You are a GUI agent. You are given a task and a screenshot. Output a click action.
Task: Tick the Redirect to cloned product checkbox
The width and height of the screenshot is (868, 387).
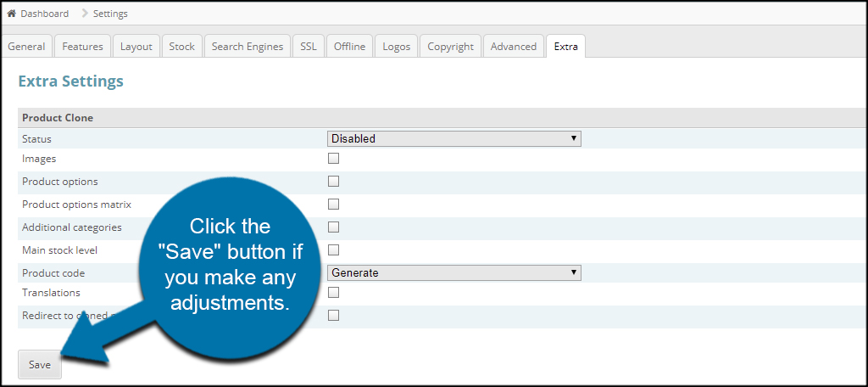[x=333, y=315]
